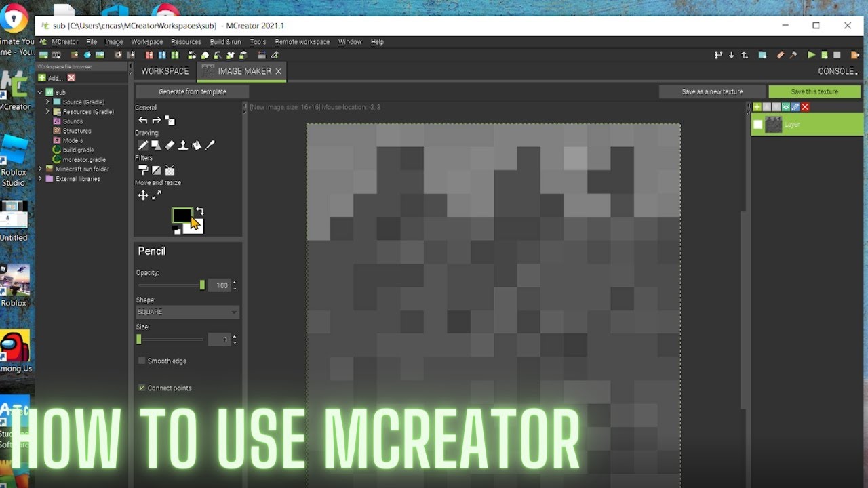Expand the Resources (Gradle) folder
The image size is (868, 488).
tap(48, 111)
